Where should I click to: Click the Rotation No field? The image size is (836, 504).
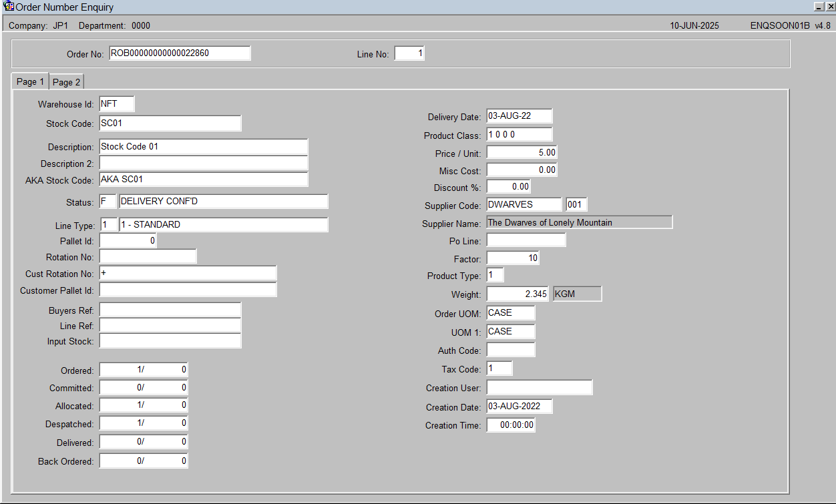pyautogui.click(x=148, y=256)
